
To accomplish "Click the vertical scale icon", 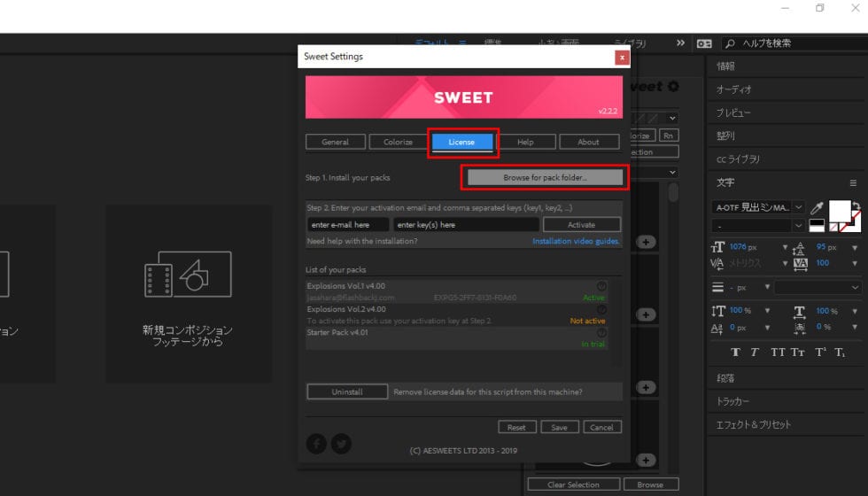I will [717, 311].
